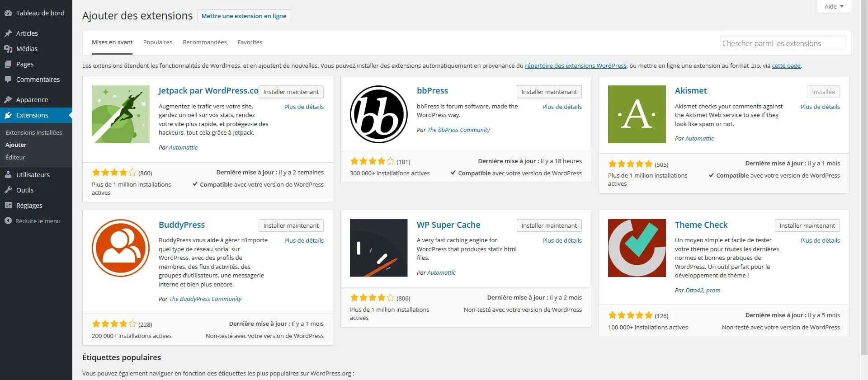Open the Theme Check title link
The height and width of the screenshot is (380, 868).
(x=701, y=225)
